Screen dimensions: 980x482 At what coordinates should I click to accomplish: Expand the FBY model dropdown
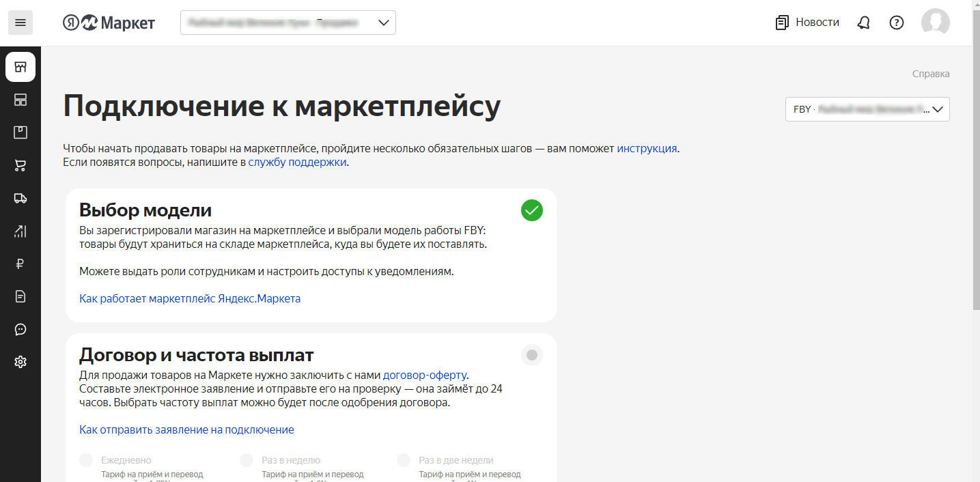[867, 109]
